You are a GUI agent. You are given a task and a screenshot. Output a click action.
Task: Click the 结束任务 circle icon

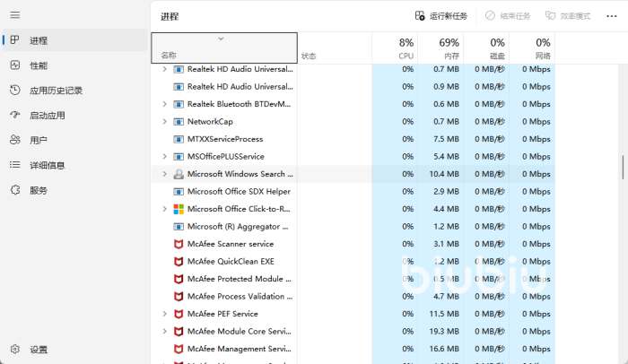[490, 15]
